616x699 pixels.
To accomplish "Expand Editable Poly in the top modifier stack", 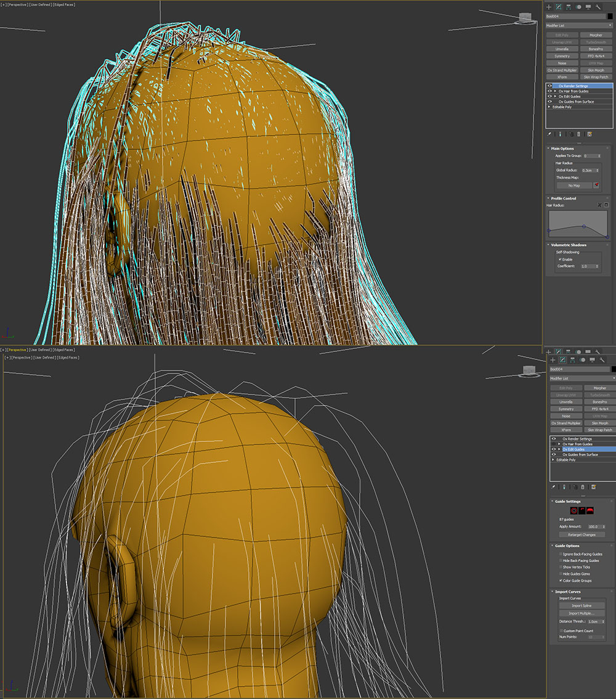I will [549, 107].
